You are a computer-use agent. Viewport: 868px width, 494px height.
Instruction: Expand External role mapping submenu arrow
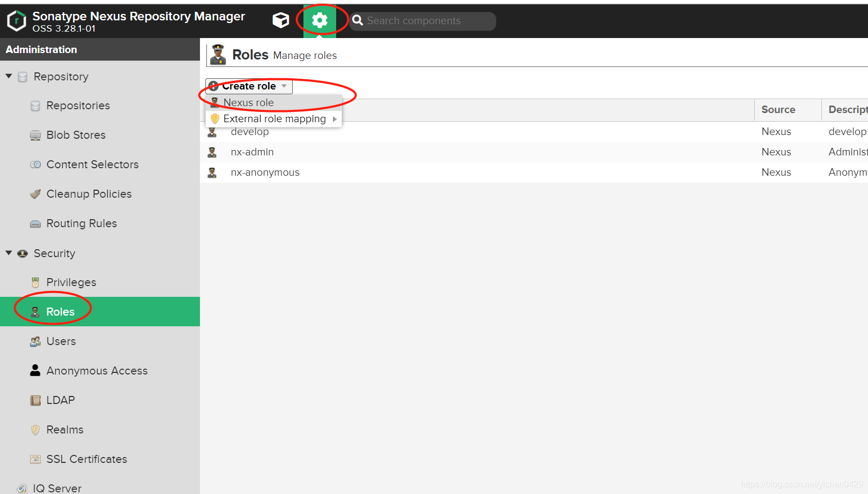tap(335, 119)
